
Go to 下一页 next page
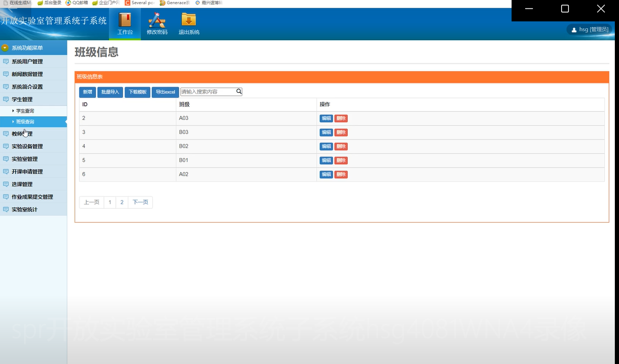point(140,202)
